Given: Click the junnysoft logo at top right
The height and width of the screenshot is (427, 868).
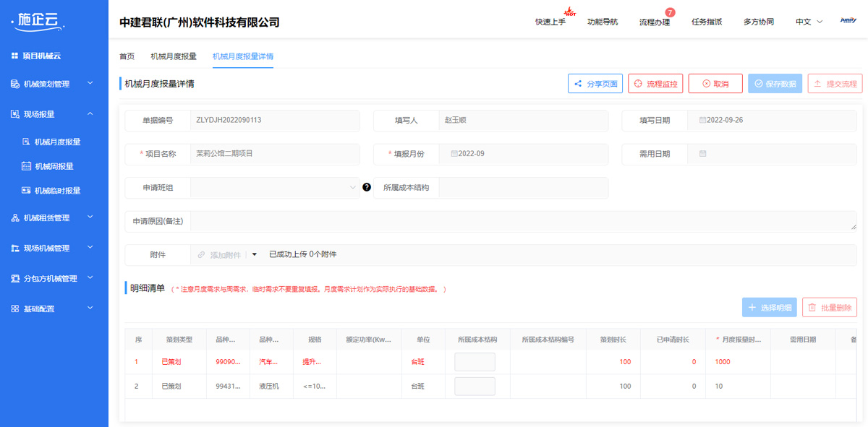Looking at the screenshot, I should 848,21.
